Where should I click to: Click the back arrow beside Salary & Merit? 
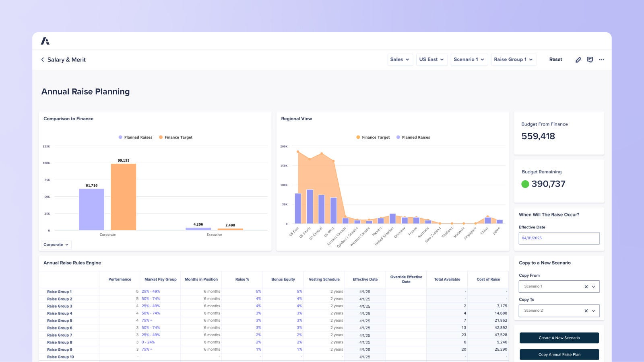43,60
